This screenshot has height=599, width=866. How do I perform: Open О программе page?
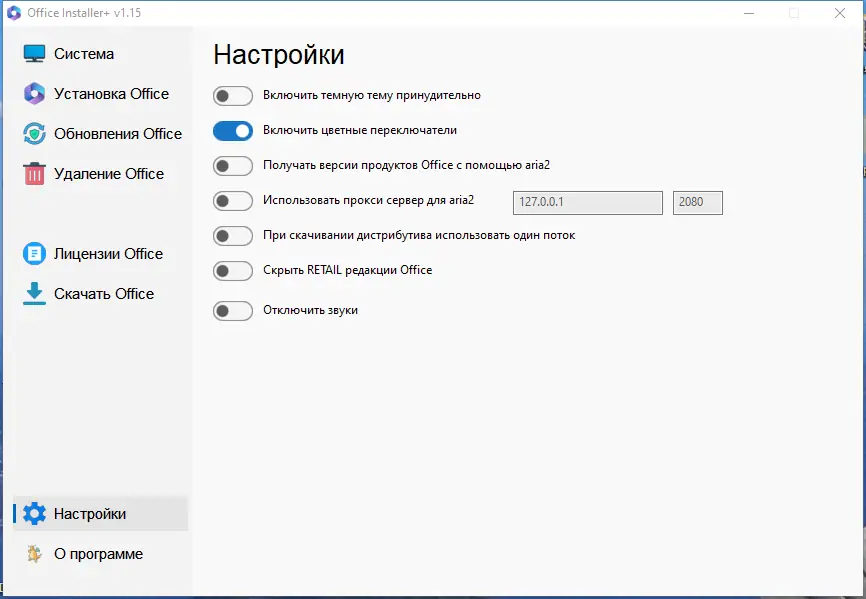101,554
